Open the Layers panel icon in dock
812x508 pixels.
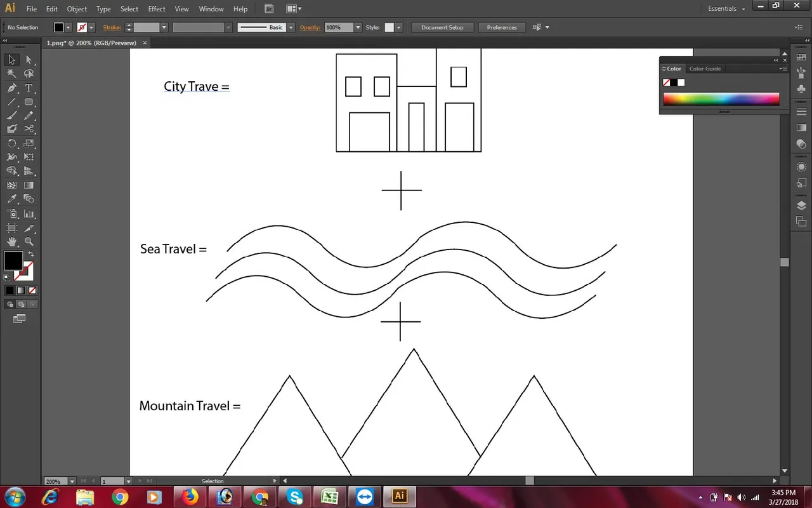pos(801,206)
